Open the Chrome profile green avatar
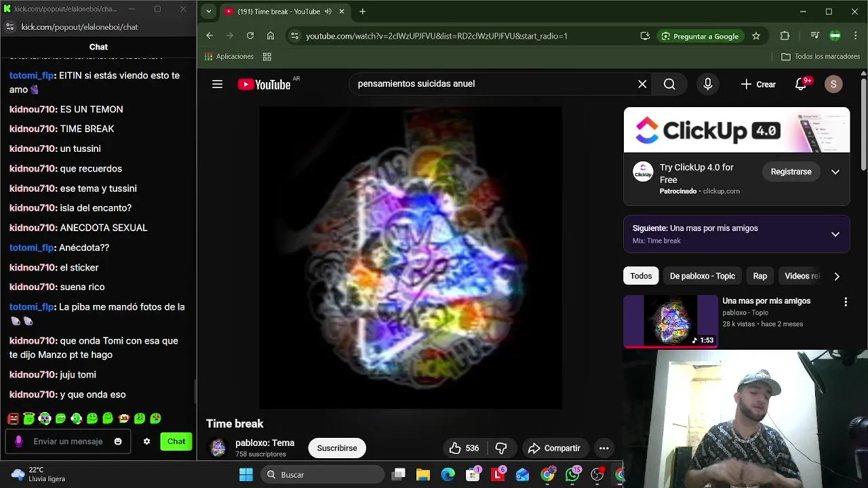Screen dimensions: 868x488 click(x=835, y=36)
